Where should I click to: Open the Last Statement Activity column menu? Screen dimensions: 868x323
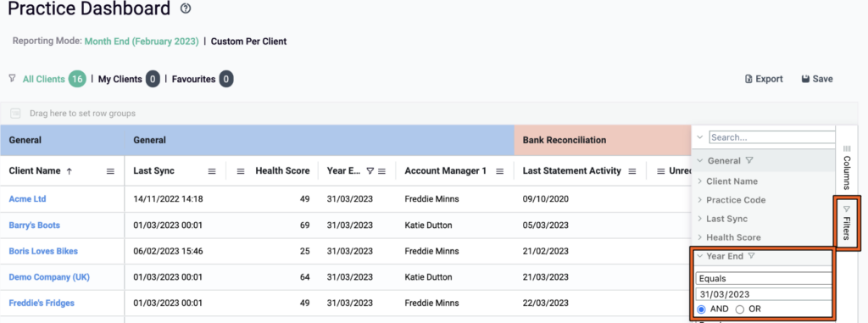(632, 171)
